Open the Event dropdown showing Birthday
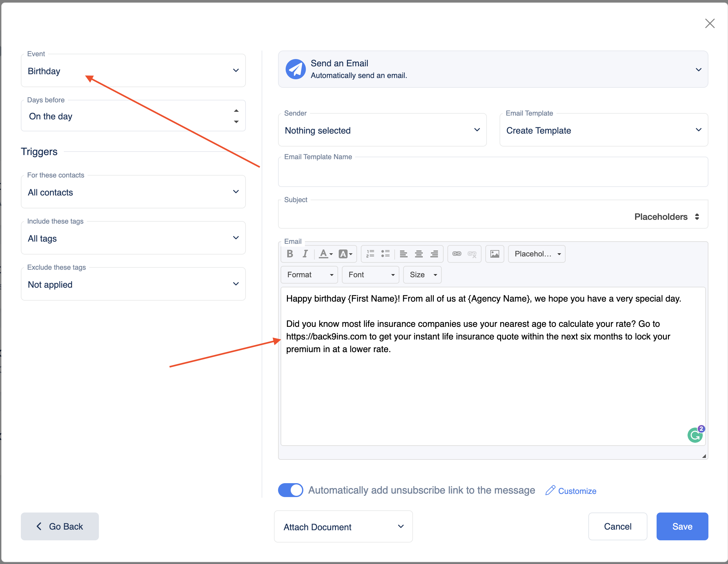 [x=133, y=71]
